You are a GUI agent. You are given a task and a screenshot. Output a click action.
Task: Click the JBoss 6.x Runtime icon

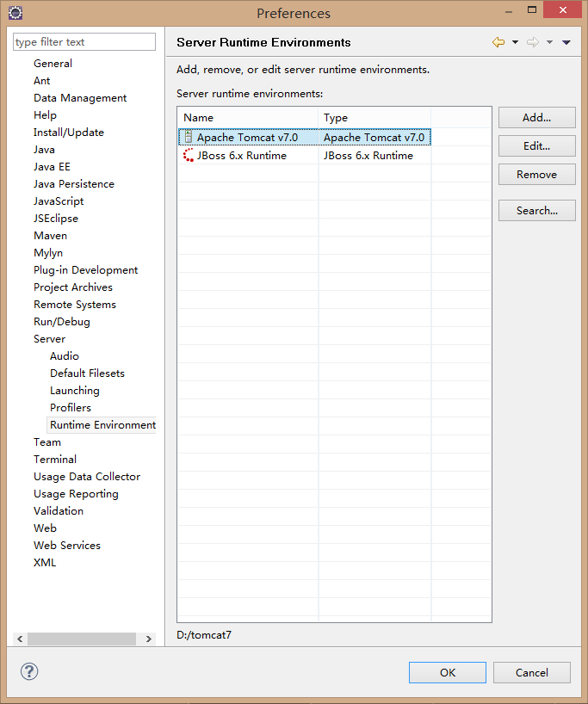click(188, 156)
